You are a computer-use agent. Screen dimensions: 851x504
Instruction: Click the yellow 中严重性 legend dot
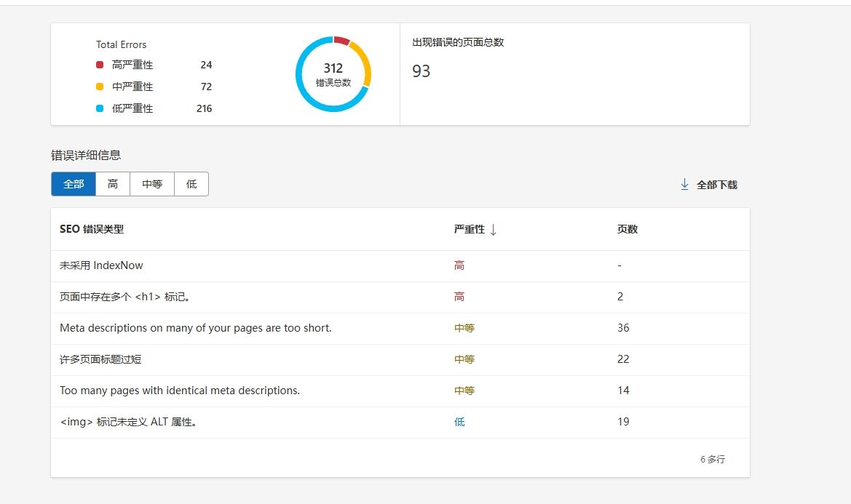(100, 87)
